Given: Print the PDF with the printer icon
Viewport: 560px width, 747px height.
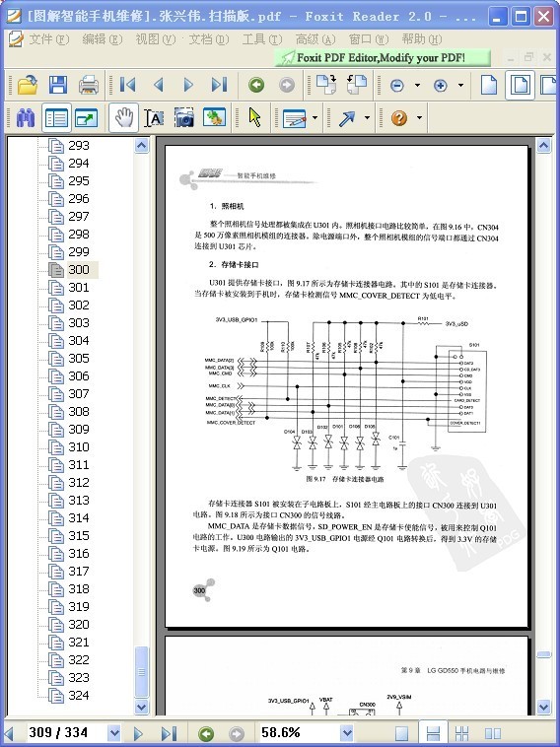Looking at the screenshot, I should (89, 86).
